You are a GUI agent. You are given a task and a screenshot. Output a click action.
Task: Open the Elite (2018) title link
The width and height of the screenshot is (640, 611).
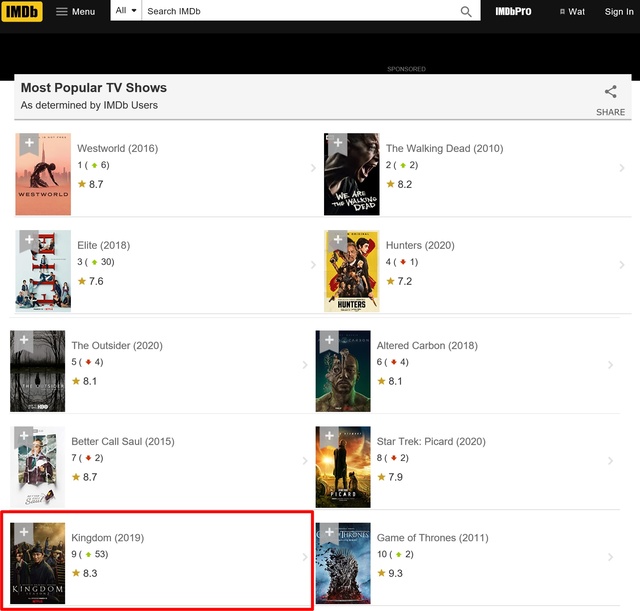(104, 245)
